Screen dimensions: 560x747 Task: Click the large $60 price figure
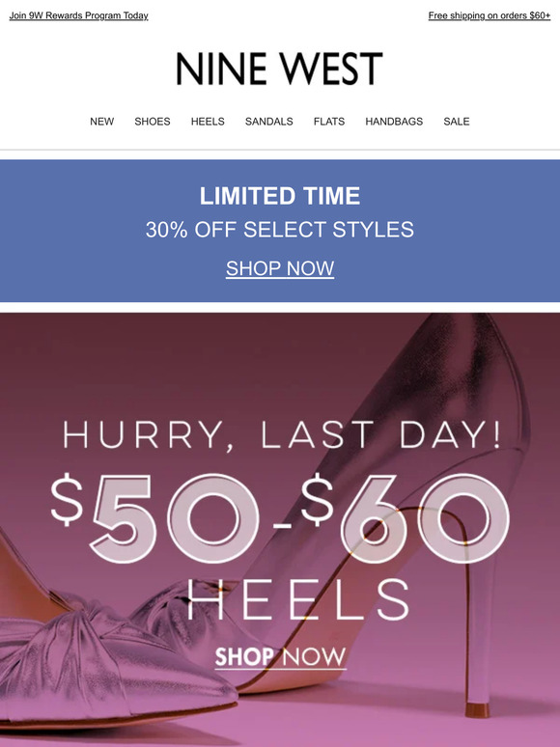pyautogui.click(x=406, y=517)
